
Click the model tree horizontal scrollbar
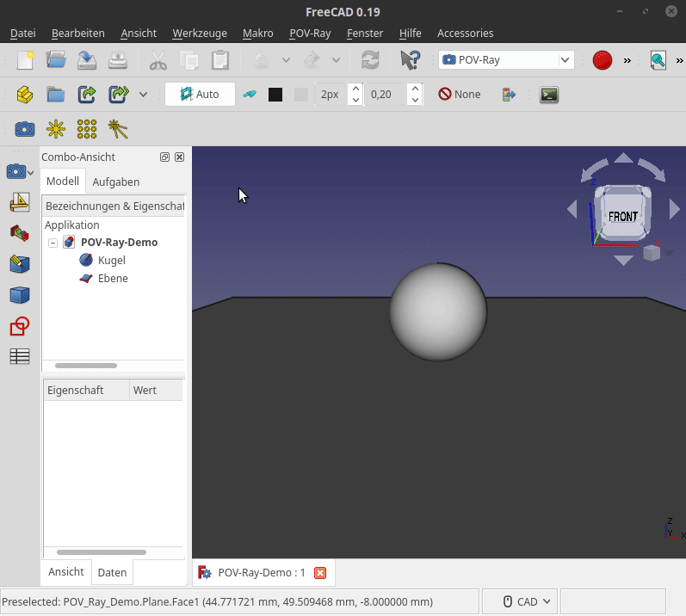pyautogui.click(x=86, y=366)
